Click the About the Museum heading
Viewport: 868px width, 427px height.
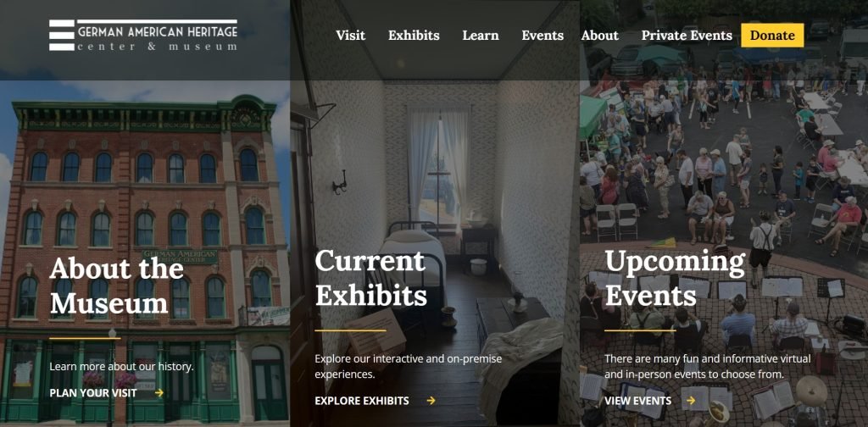coord(116,286)
